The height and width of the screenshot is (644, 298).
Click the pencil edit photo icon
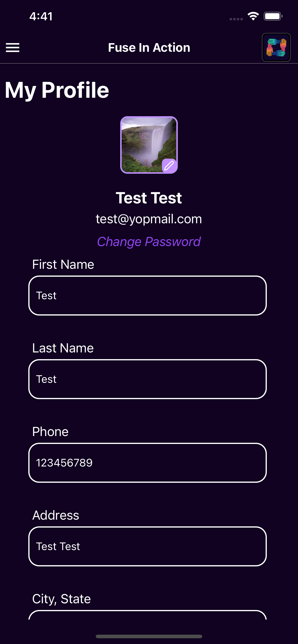tap(169, 166)
